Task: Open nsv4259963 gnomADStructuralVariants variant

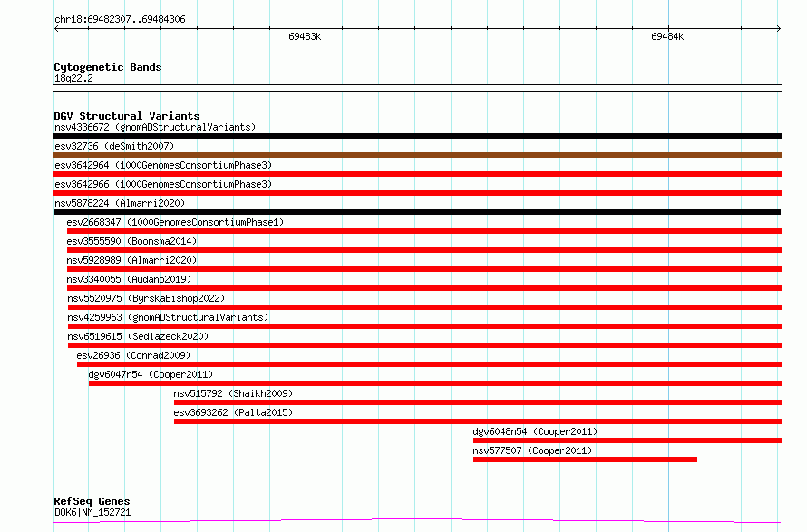Action: click(168, 317)
